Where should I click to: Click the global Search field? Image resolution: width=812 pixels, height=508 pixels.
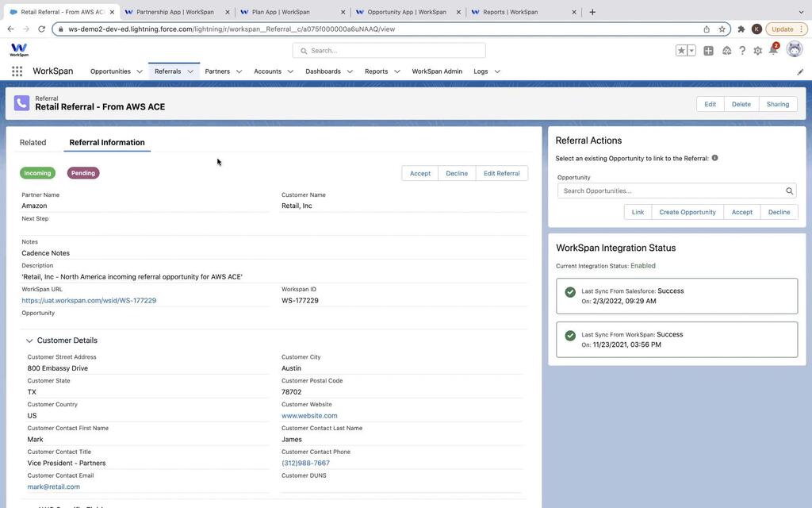389,50
